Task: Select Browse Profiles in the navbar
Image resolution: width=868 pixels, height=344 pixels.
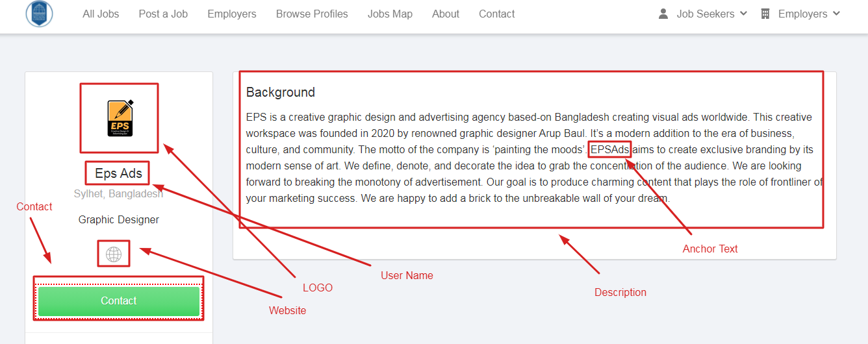Action: [312, 14]
